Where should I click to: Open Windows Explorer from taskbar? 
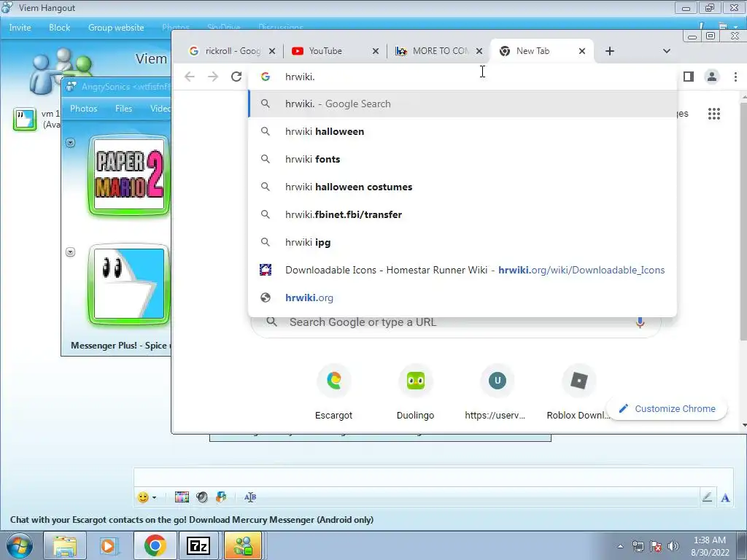click(65, 545)
